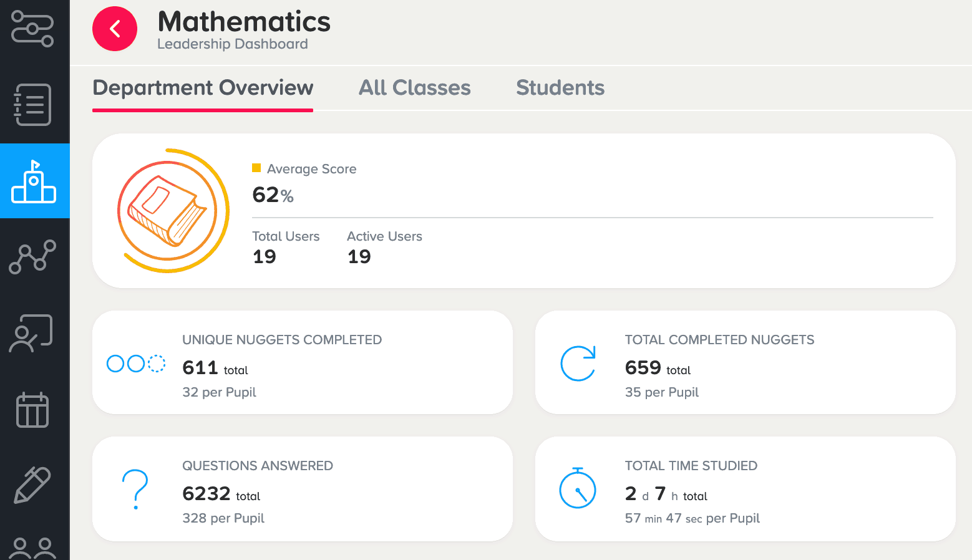Click the Mathematics dashboard title

click(244, 22)
